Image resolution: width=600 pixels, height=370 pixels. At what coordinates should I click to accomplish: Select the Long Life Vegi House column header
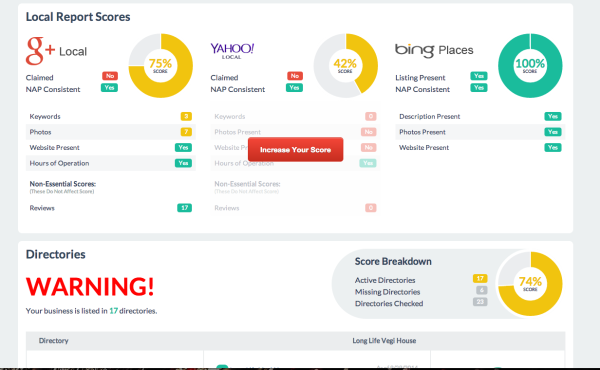coord(384,341)
